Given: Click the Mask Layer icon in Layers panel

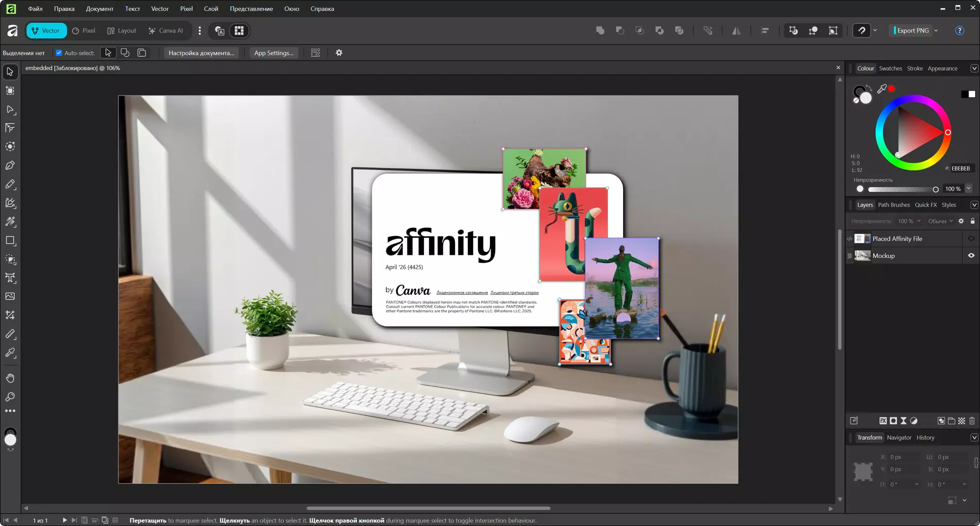Looking at the screenshot, I should pos(893,421).
